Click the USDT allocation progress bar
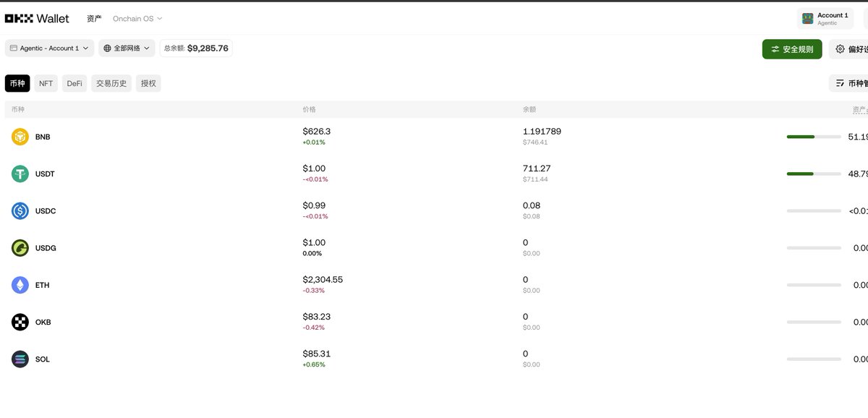Viewport: 868px width, 418px height. click(814, 174)
